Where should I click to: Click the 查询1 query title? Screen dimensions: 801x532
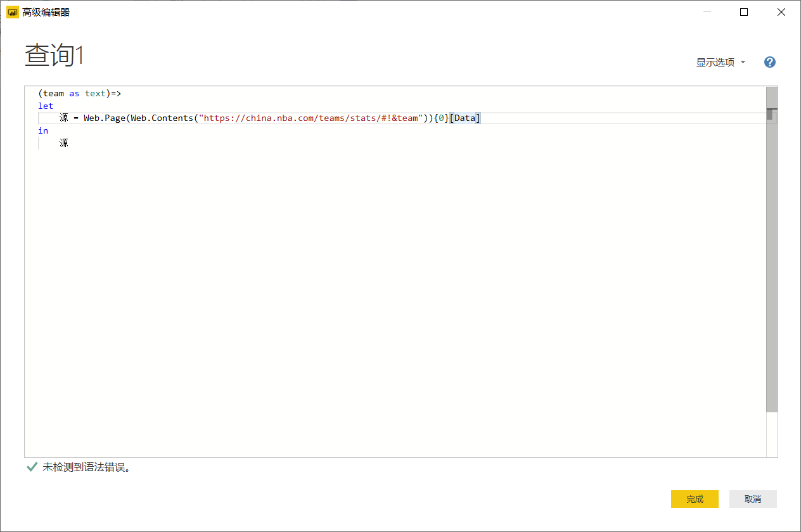(x=54, y=56)
